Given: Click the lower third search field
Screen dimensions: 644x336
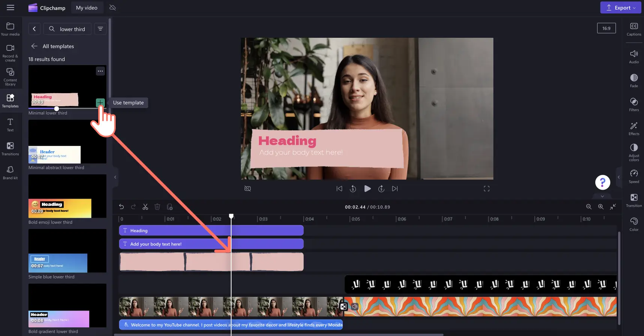Looking at the screenshot, I should point(67,29).
